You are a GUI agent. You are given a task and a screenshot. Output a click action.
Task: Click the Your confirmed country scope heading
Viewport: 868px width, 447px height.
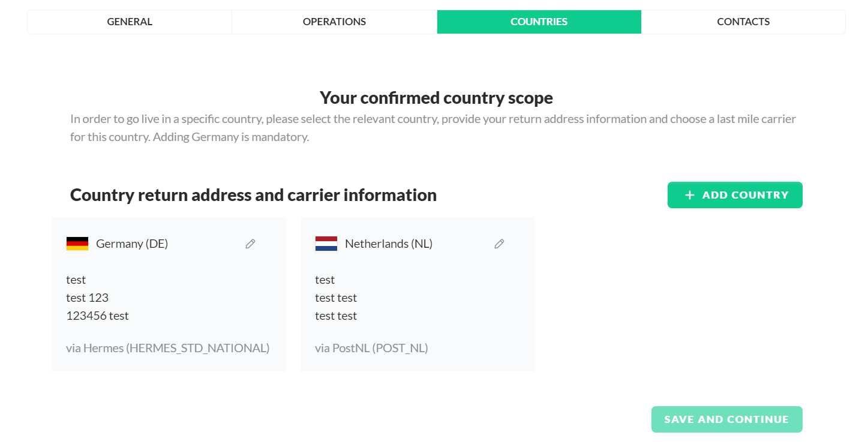pos(436,97)
